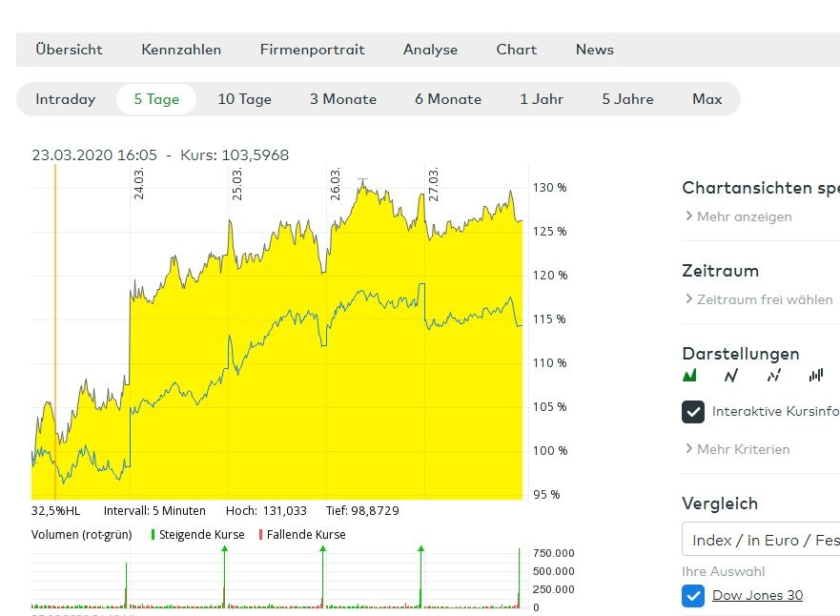Viewport: 840px width, 616px height.
Task: Toggle the Dow Jones 30 comparison checkbox
Action: pyautogui.click(x=693, y=596)
